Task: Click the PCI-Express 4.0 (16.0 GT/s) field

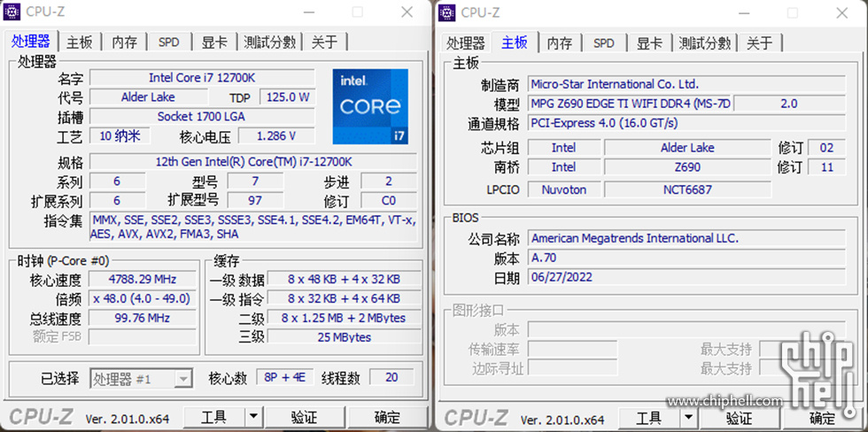Action: 687,123
